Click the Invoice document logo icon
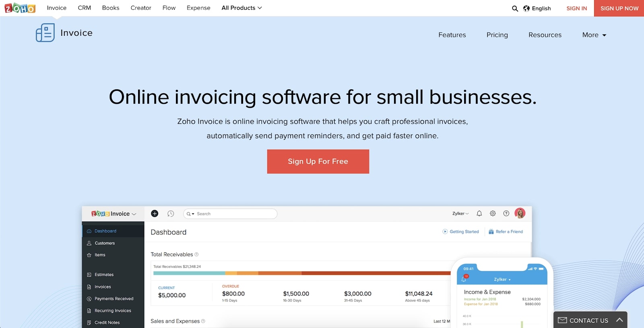Screen dimensions: 644x328 click(45, 33)
